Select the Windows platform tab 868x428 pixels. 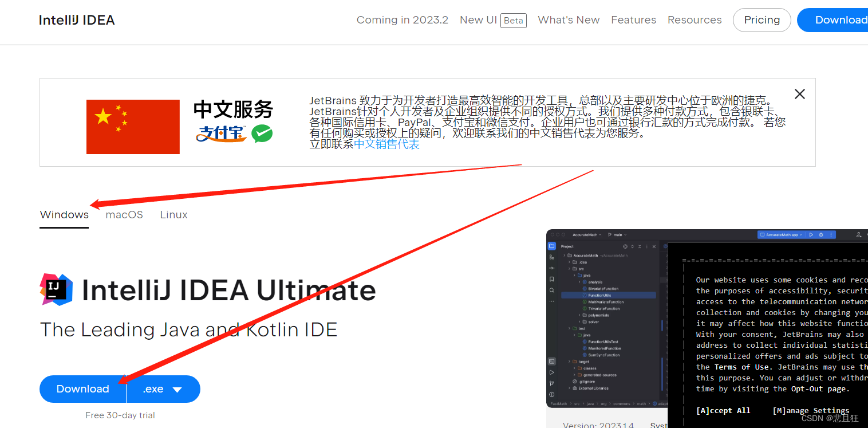click(x=64, y=215)
